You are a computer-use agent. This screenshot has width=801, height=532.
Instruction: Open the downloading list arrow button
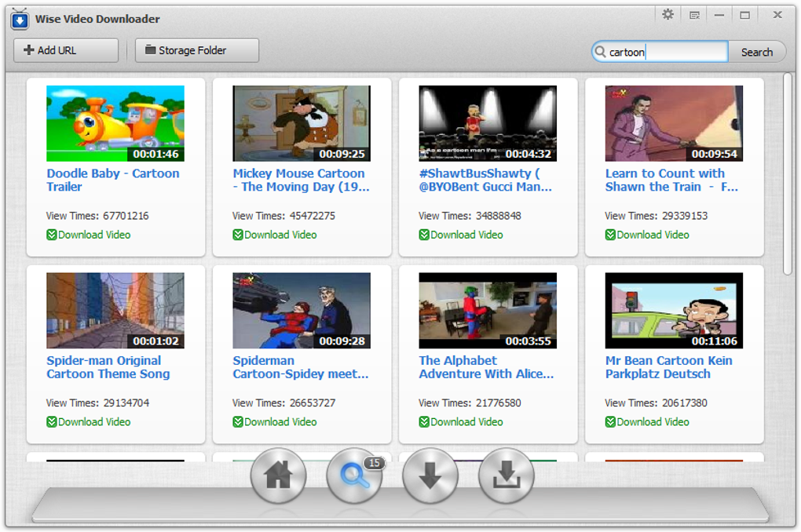(x=430, y=476)
